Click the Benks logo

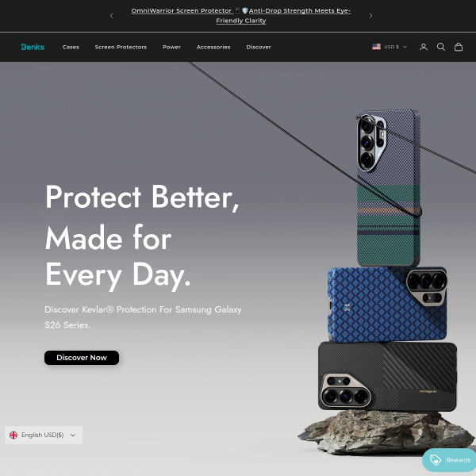[x=33, y=47]
